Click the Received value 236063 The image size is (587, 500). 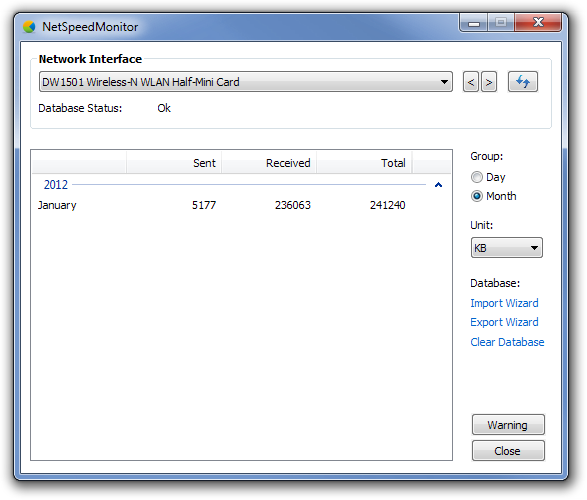tap(292, 205)
